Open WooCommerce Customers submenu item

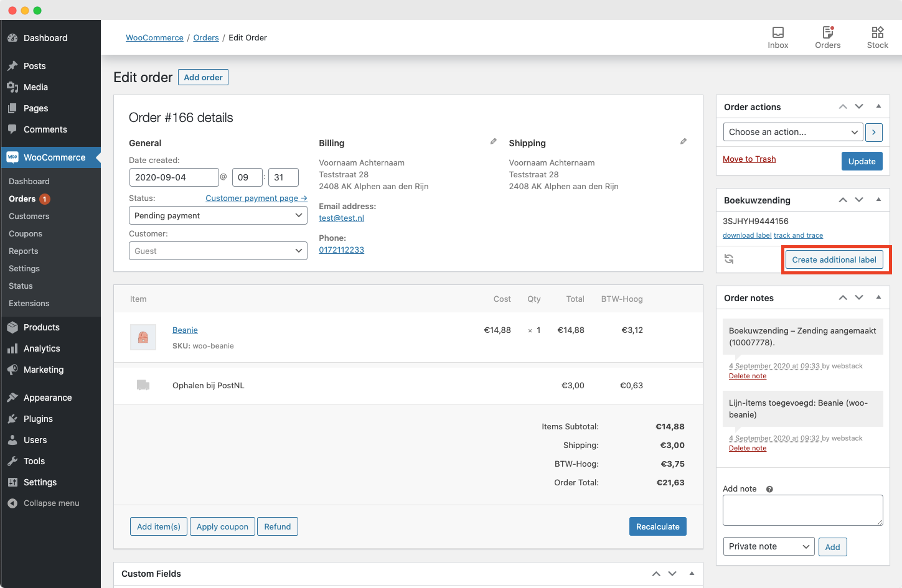pyautogui.click(x=29, y=217)
